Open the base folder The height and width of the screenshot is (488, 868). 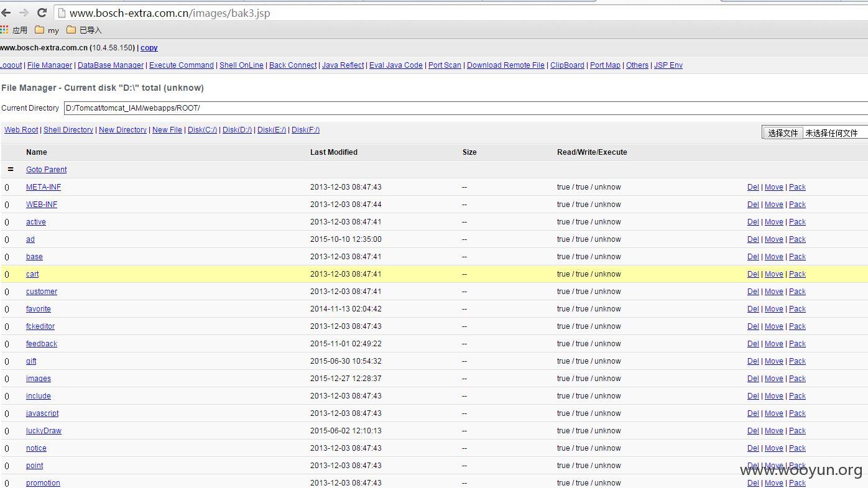(x=34, y=257)
